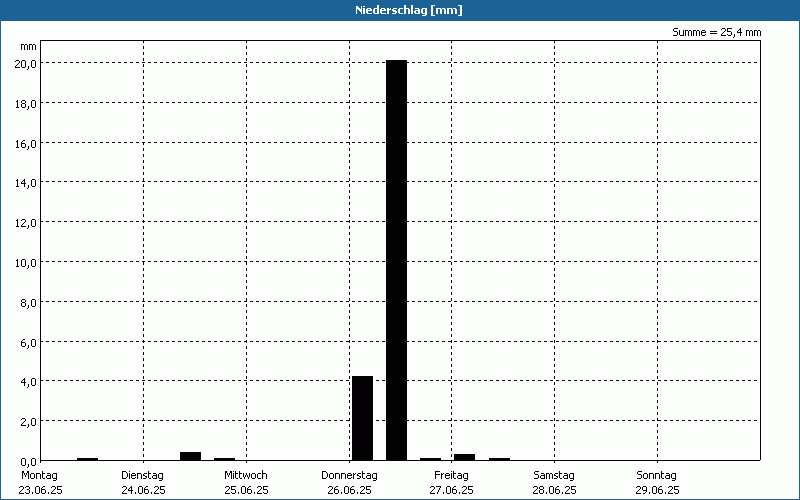This screenshot has height=500, width=800.
Task: Click the date 23.06.25
Action: [40, 490]
